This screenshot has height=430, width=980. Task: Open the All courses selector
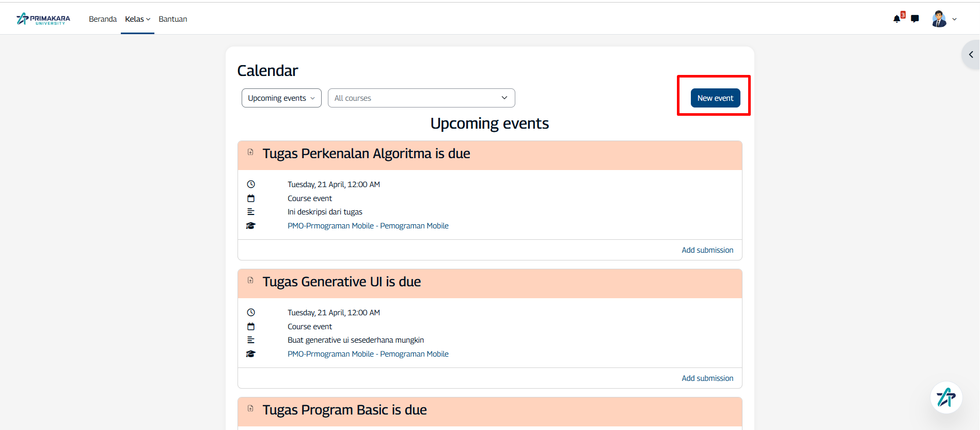click(x=421, y=98)
